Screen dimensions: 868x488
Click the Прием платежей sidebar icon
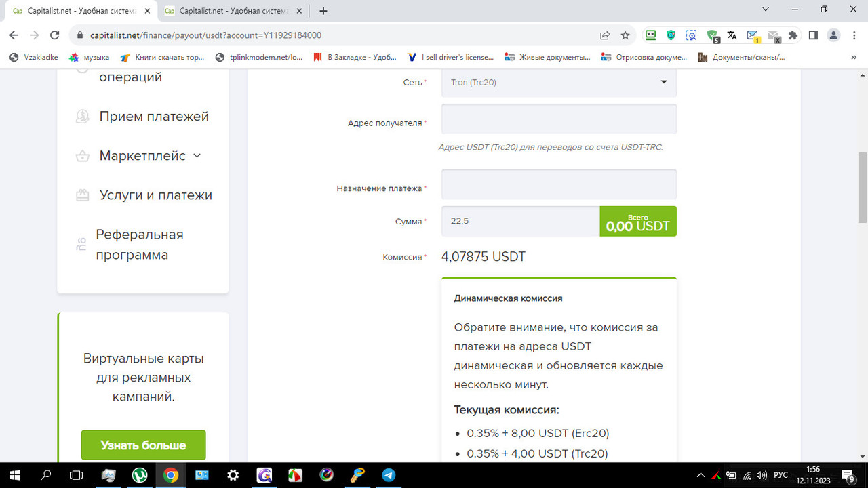(x=82, y=117)
